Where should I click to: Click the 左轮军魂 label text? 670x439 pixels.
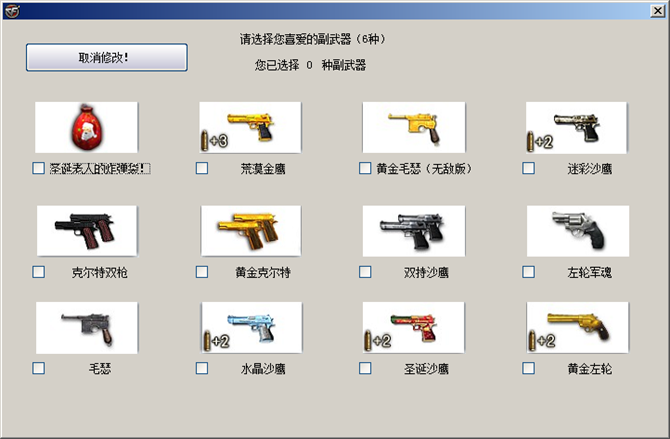coord(589,273)
